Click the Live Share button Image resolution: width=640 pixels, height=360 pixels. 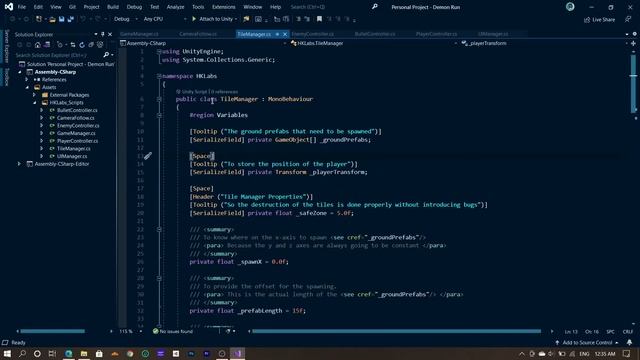[x=599, y=20]
